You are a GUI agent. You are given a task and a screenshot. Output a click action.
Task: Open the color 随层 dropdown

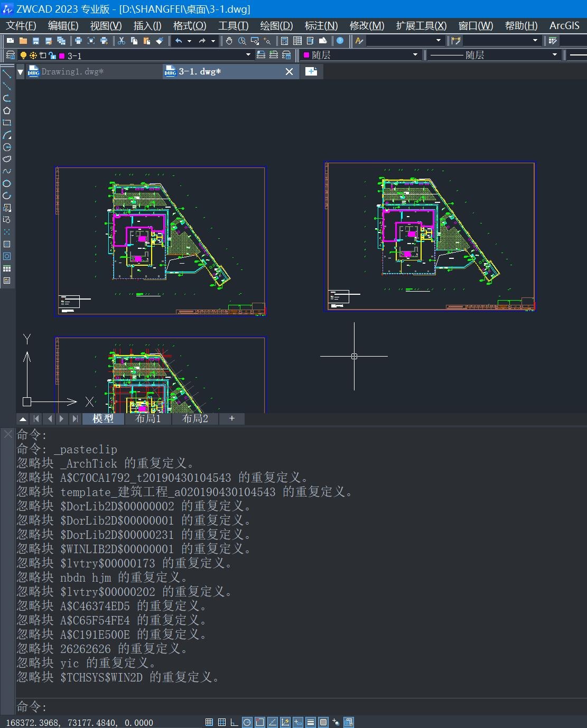415,55
